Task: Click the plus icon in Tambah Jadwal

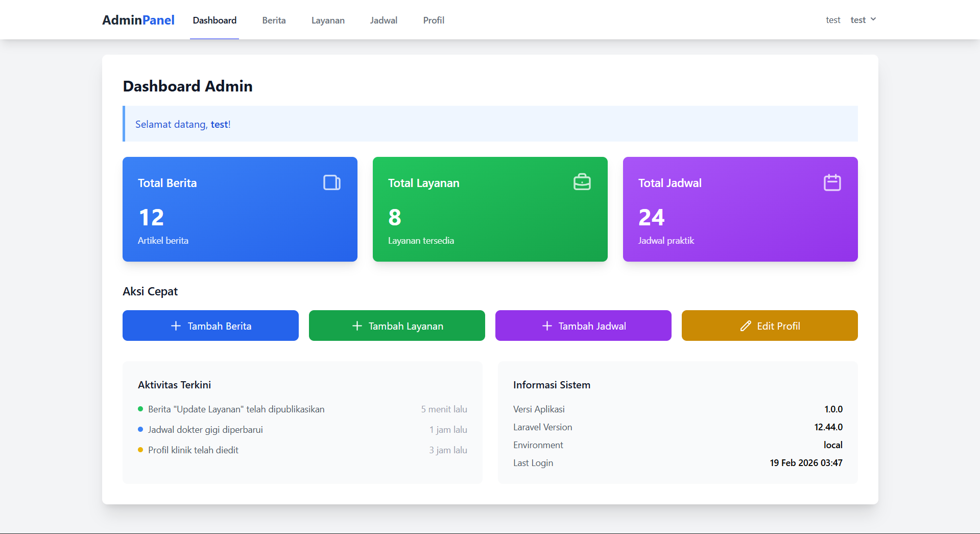Action: (x=547, y=326)
